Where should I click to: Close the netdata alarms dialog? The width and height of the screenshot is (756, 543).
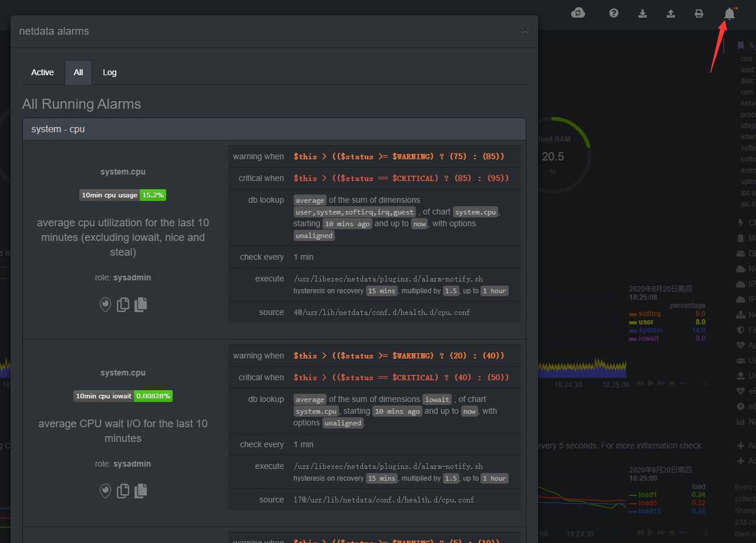pyautogui.click(x=525, y=30)
